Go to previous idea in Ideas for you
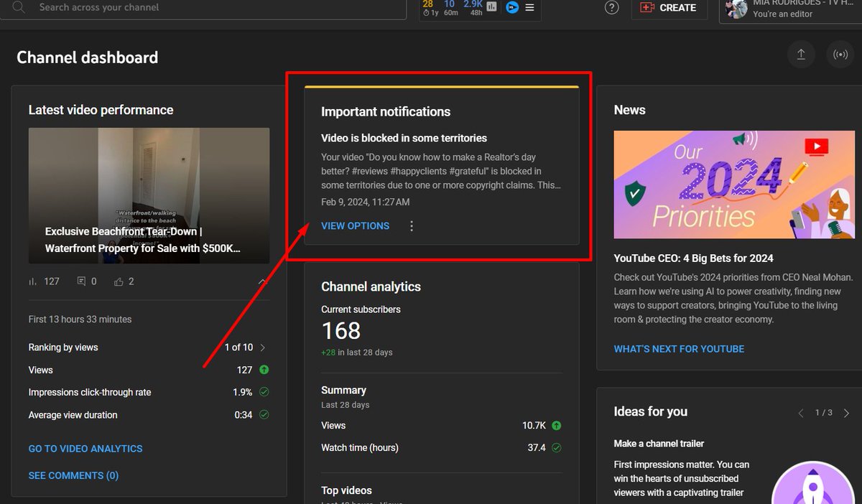This screenshot has height=504, width=862. [x=801, y=413]
